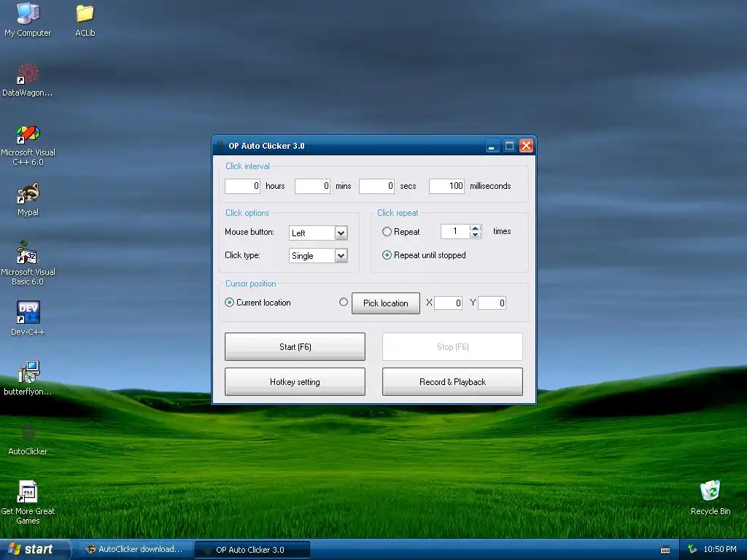Image resolution: width=747 pixels, height=560 pixels.
Task: Click the 'Click repeat' group label
Action: pyautogui.click(x=398, y=213)
